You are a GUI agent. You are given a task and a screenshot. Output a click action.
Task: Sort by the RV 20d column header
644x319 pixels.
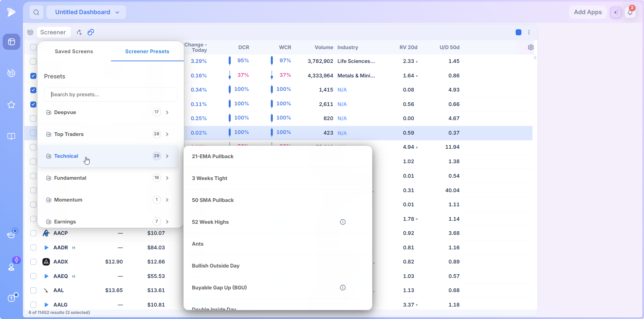(x=408, y=47)
